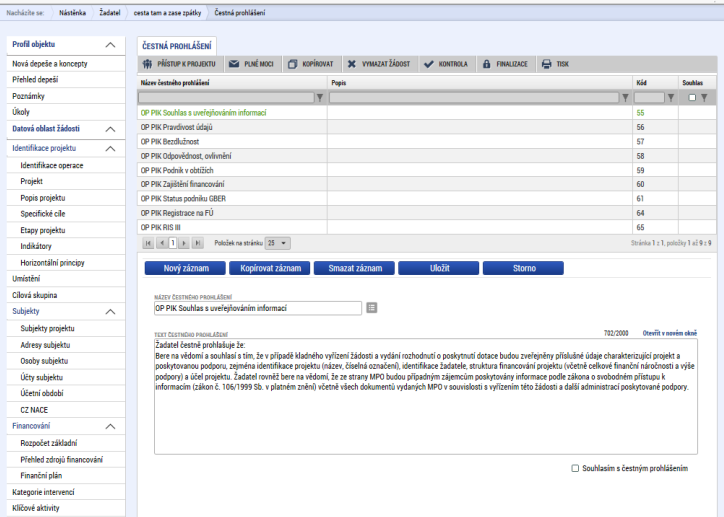Viewport: 724px width, 517px height.
Task: Toggle the Souhlas column filter checkbox
Action: pos(692,98)
